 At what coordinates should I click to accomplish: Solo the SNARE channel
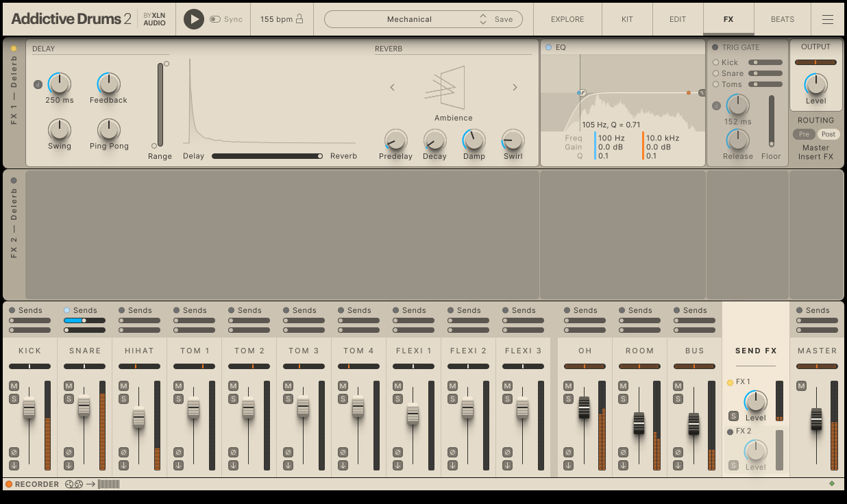69,399
